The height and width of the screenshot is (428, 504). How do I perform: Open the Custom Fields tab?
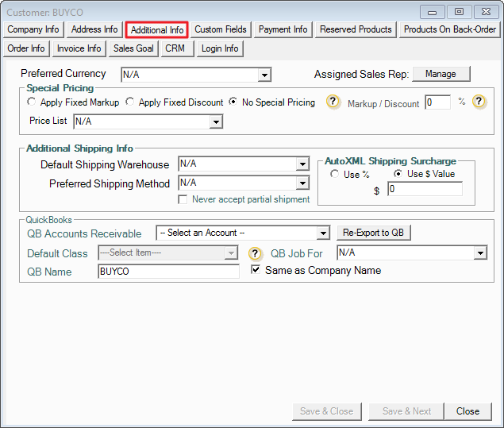[x=220, y=29]
